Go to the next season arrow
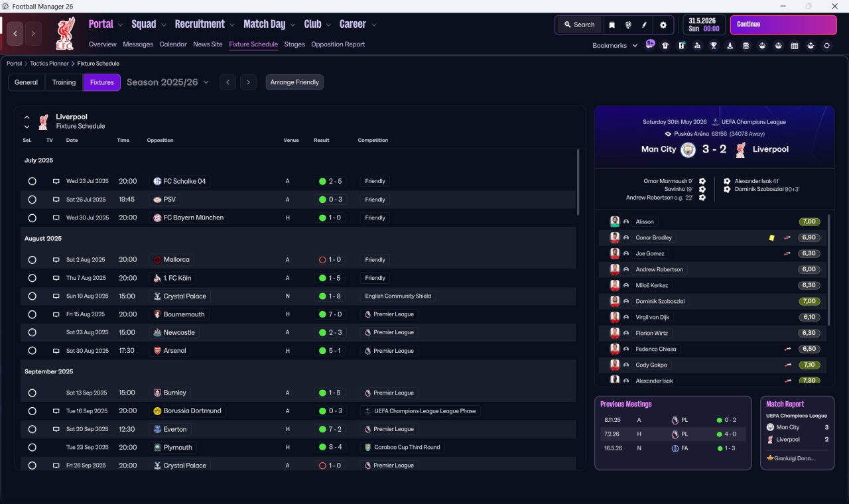The image size is (849, 504). pyautogui.click(x=249, y=82)
